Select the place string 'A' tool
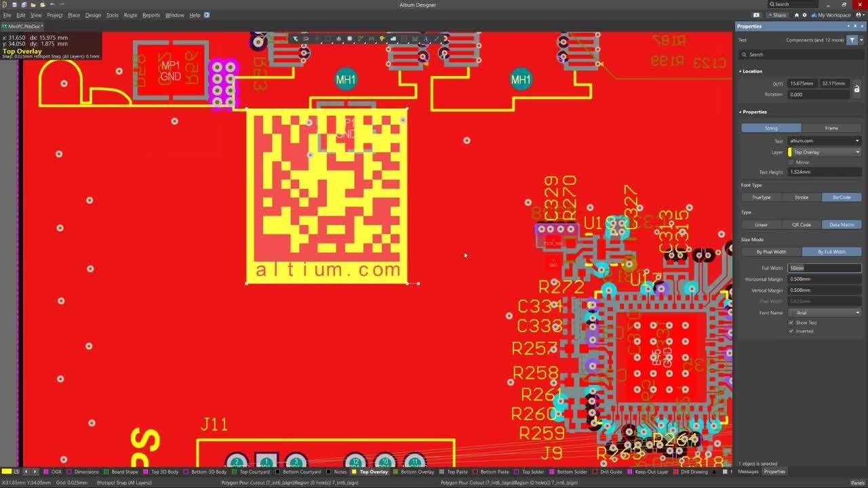Image resolution: width=868 pixels, height=488 pixels. (426, 39)
